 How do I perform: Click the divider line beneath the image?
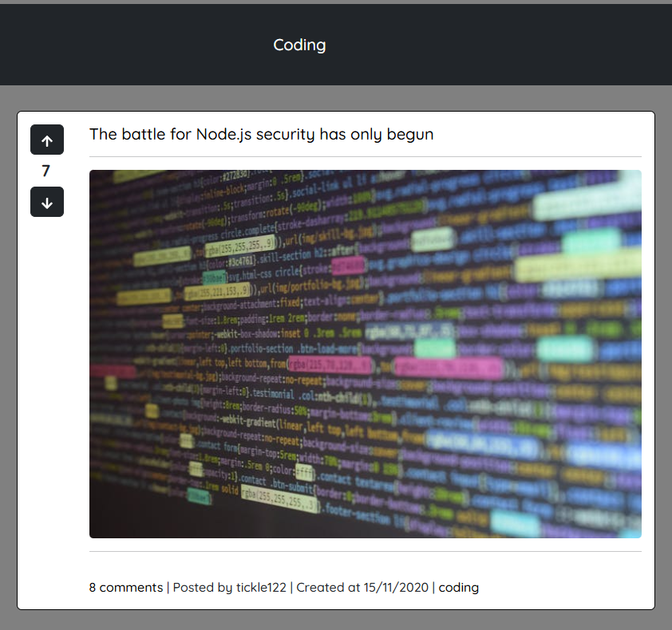[365, 551]
